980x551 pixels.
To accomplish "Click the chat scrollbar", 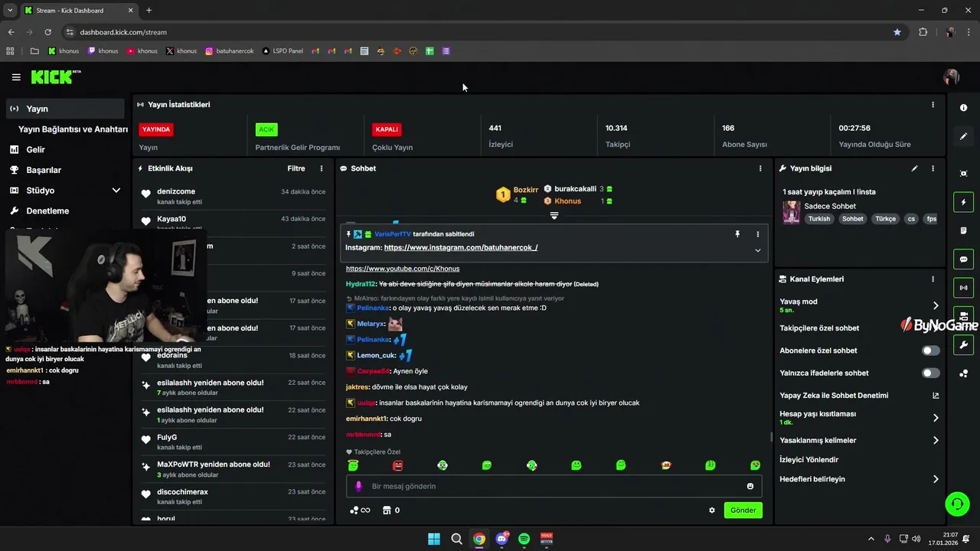I will coord(771,437).
